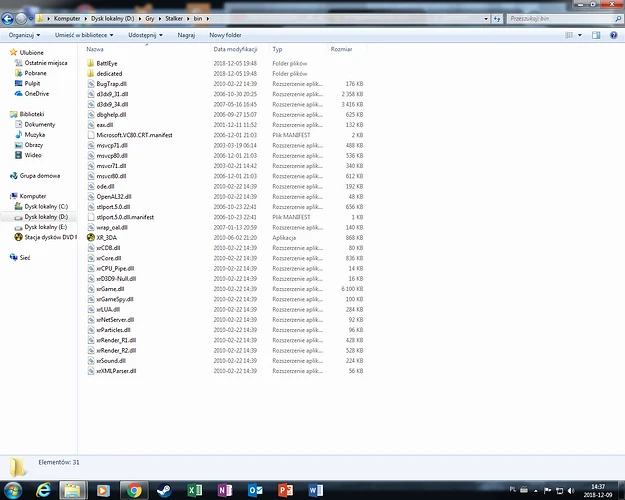Navigate to Stalker in breadcrumb
This screenshot has height=500, width=625.
click(174, 18)
